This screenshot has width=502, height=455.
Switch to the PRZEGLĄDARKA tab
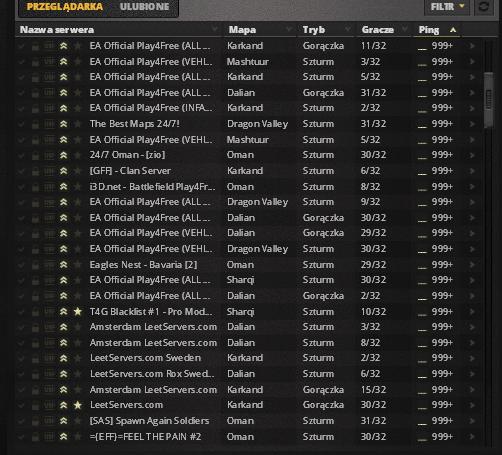(x=65, y=7)
